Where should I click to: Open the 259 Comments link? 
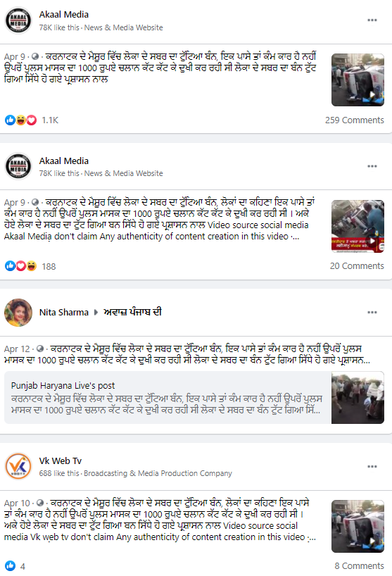(x=354, y=120)
